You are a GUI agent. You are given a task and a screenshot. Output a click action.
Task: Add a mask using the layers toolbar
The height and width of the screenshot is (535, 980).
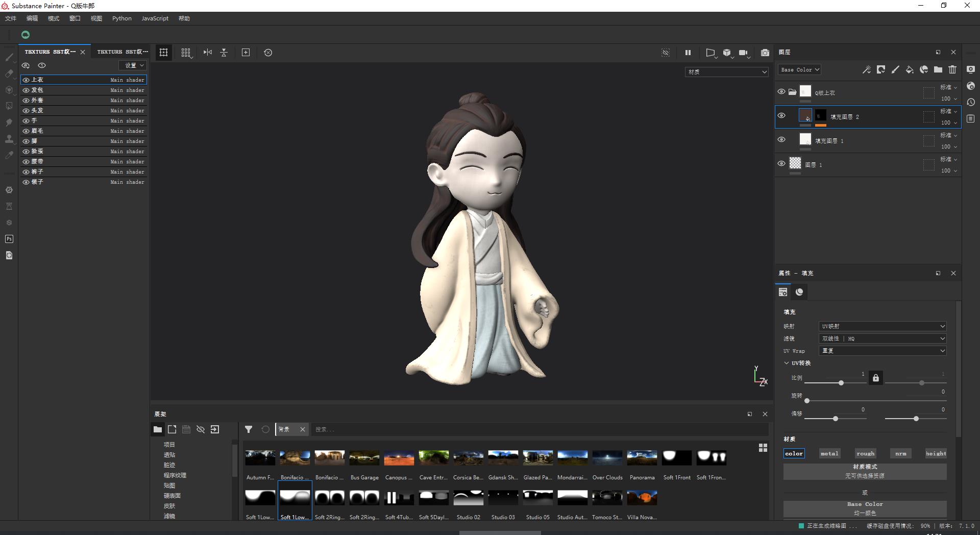[x=881, y=69]
